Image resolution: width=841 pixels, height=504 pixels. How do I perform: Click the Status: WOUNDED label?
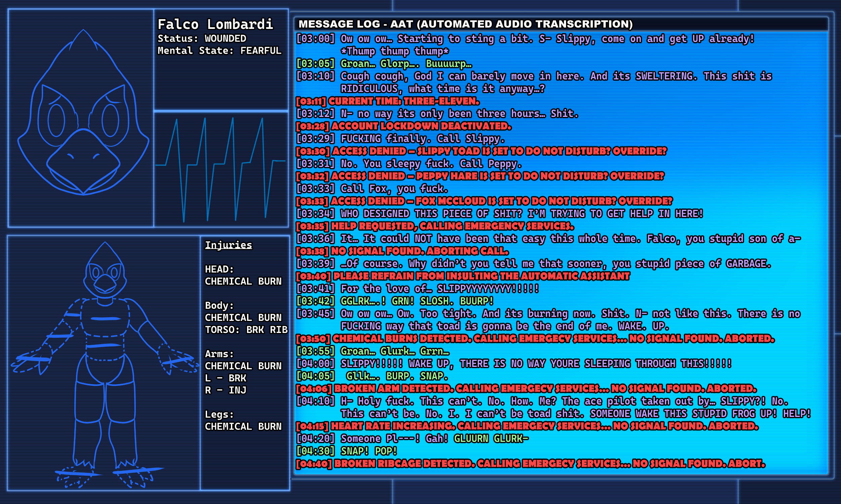(x=202, y=38)
